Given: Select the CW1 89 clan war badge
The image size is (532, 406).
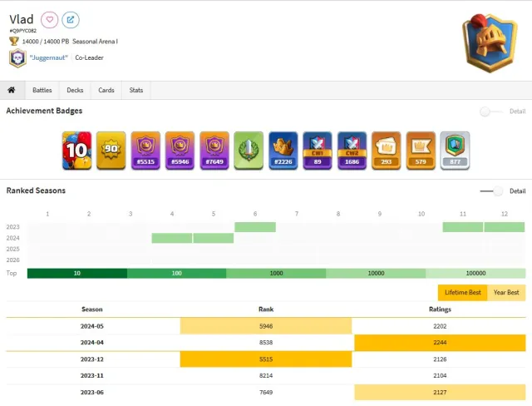Looking at the screenshot, I should point(318,151).
